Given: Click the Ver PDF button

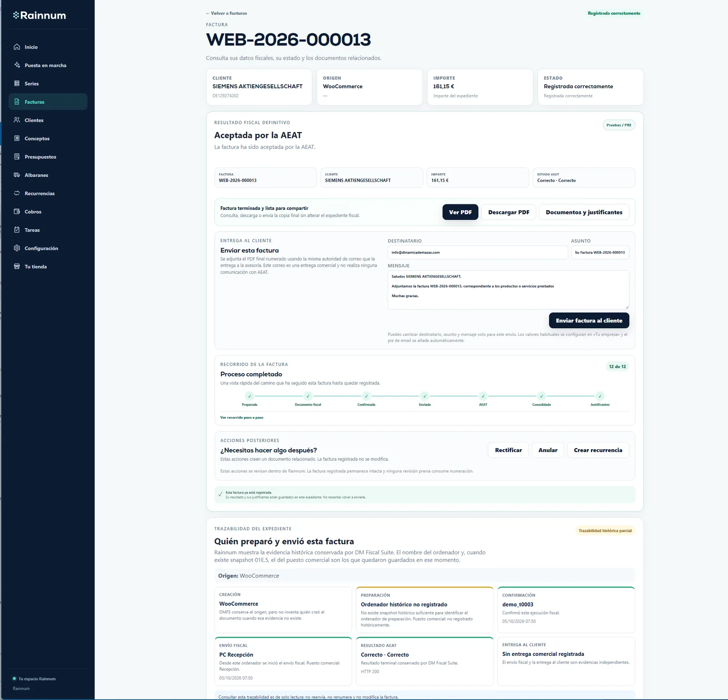Looking at the screenshot, I should 460,212.
